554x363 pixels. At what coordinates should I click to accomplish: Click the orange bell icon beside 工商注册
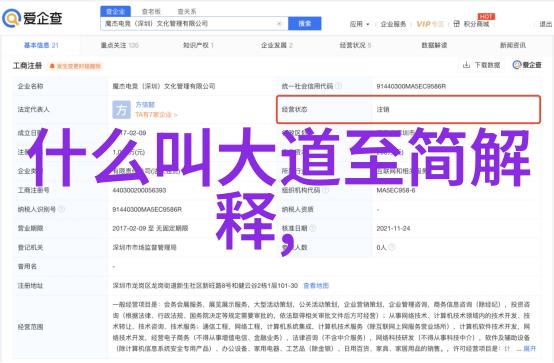click(52, 66)
